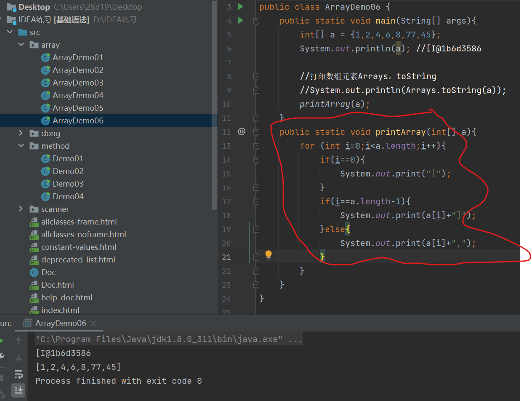
Task: Fold main method at line 4 marker
Action: (255, 21)
